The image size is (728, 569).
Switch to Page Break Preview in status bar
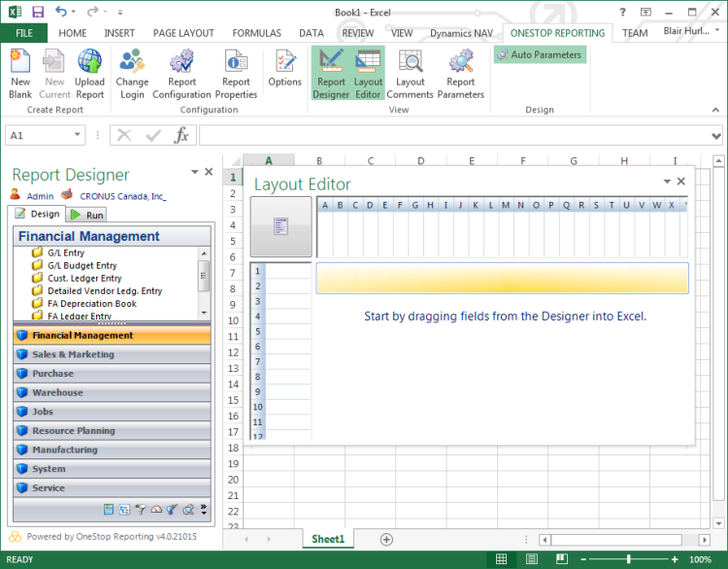coord(562,558)
